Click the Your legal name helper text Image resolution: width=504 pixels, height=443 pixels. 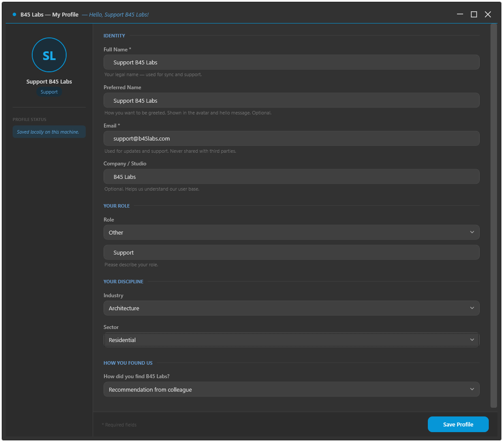[x=153, y=74]
